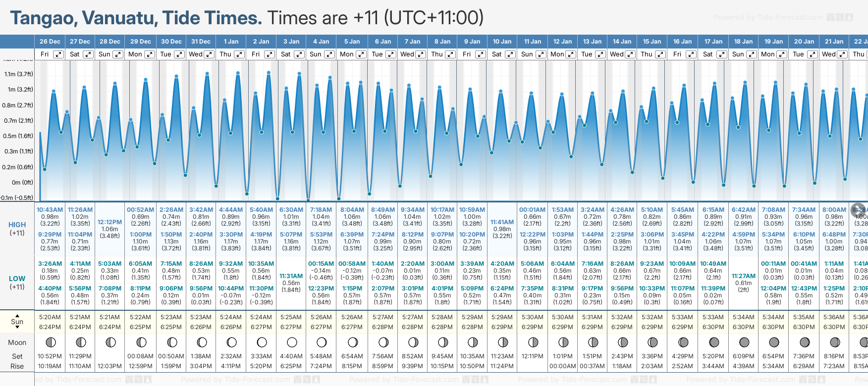Click the moon phase icon for 26 Dec

tap(50, 342)
